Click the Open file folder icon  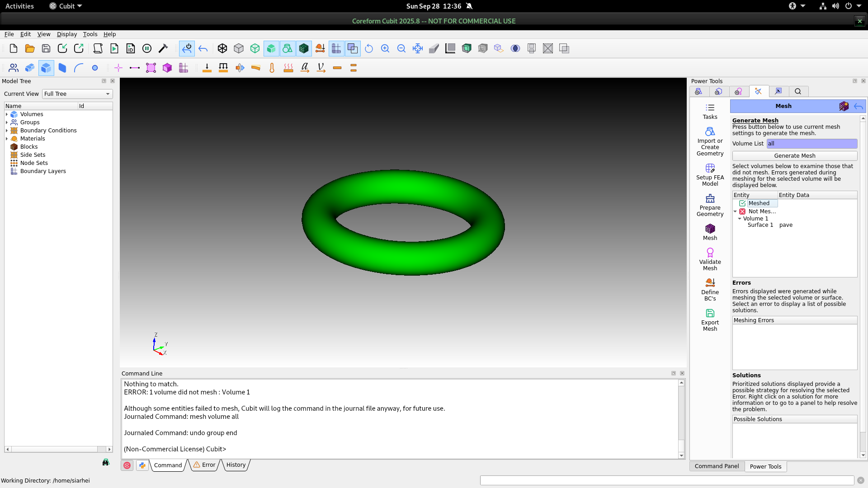[30, 48]
